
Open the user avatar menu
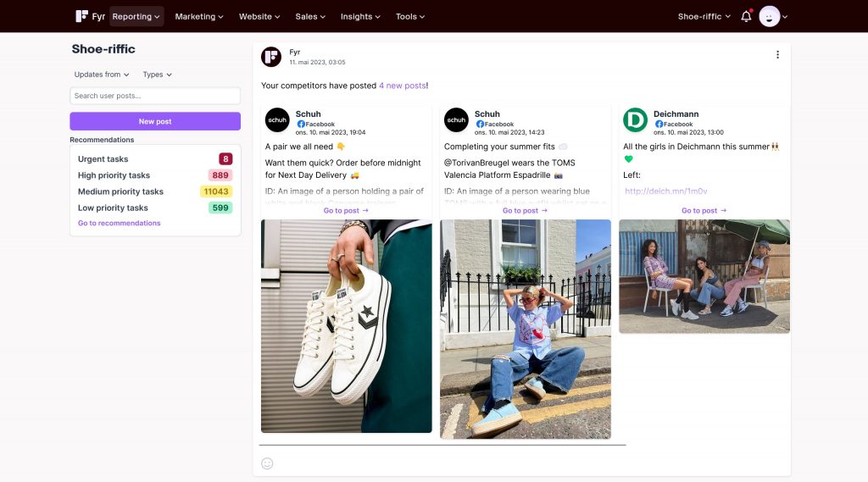click(x=773, y=16)
